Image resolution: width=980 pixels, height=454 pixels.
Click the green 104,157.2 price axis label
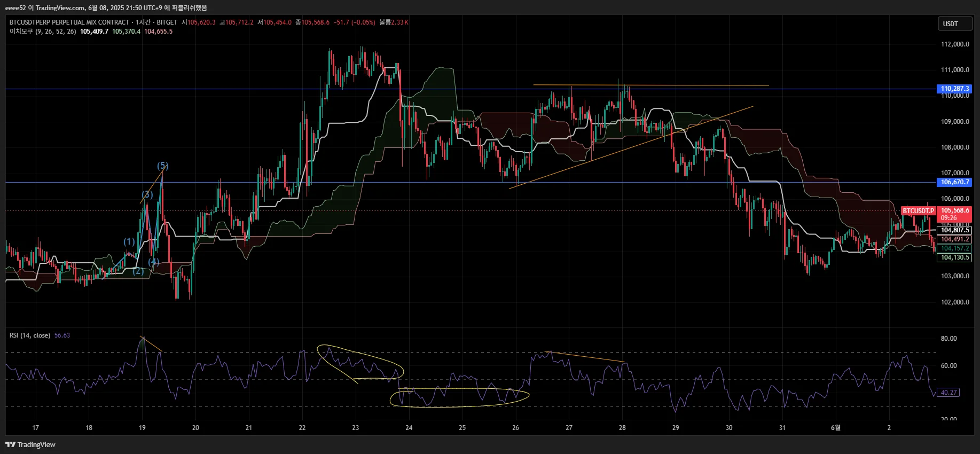[x=954, y=248]
